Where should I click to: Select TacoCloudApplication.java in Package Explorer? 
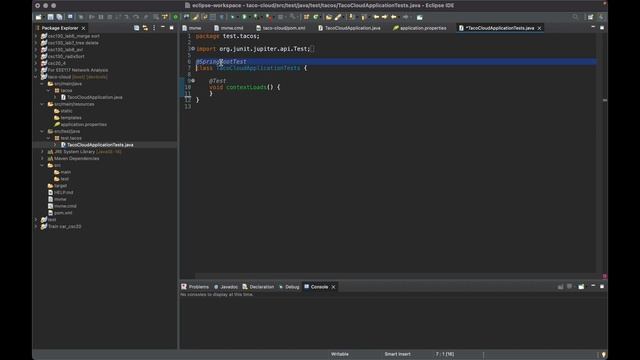click(95, 97)
